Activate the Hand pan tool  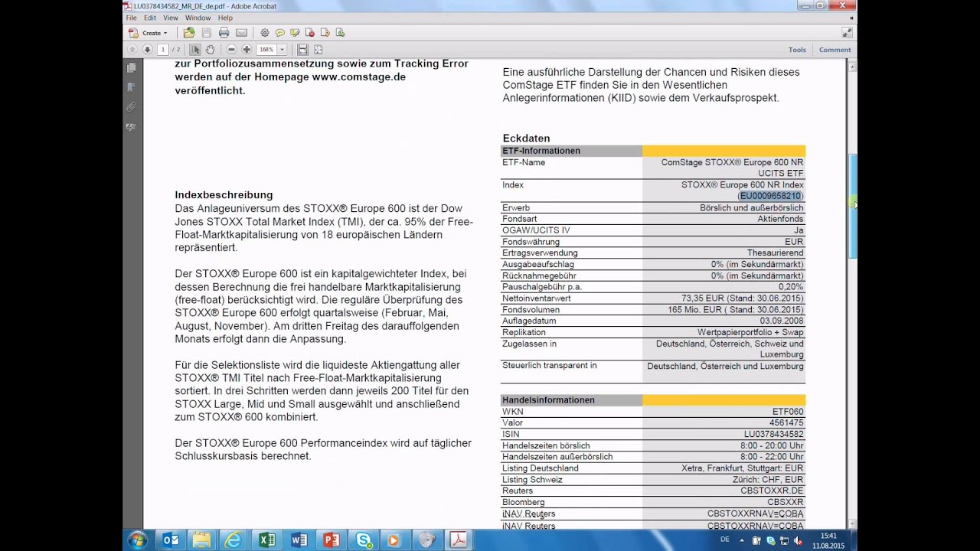tap(210, 50)
